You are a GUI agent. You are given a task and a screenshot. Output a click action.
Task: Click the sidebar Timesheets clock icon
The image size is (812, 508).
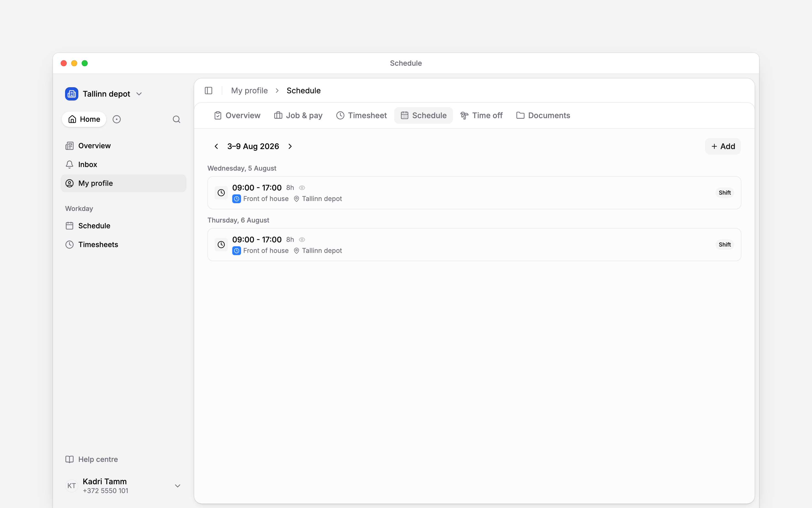coord(70,245)
